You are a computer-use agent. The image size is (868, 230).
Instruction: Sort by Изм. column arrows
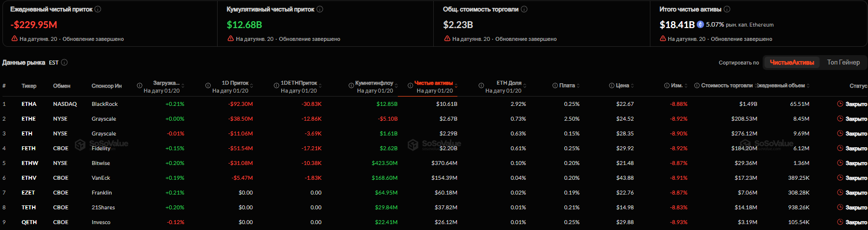[686, 86]
